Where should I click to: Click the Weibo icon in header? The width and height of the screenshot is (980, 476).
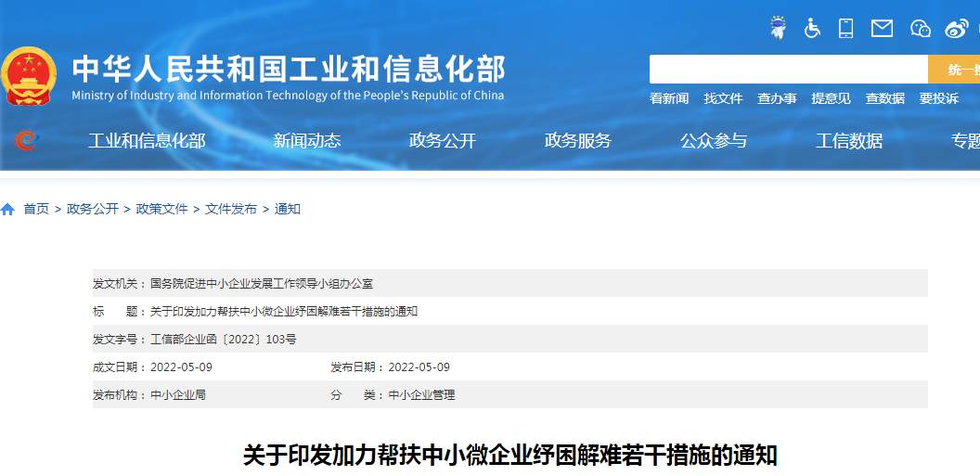click(x=956, y=28)
